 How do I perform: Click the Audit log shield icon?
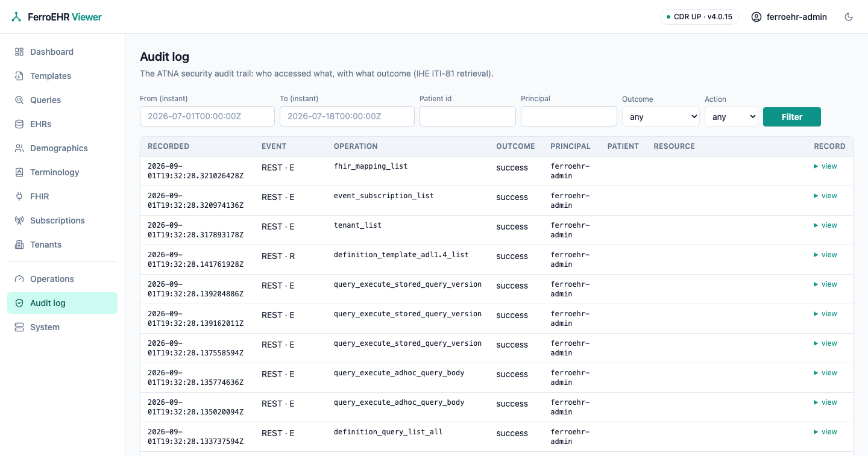click(19, 303)
